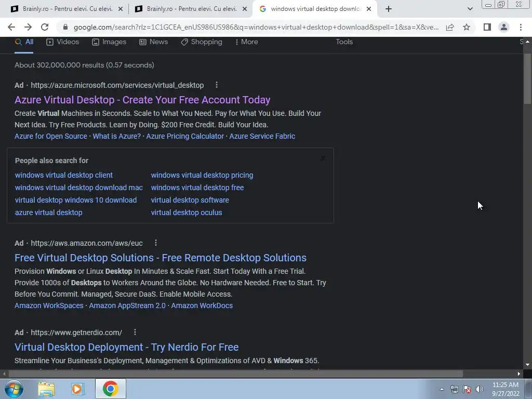The height and width of the screenshot is (399, 532).
Task: Open options for the aws.amazon.com ad
Action: click(x=156, y=243)
